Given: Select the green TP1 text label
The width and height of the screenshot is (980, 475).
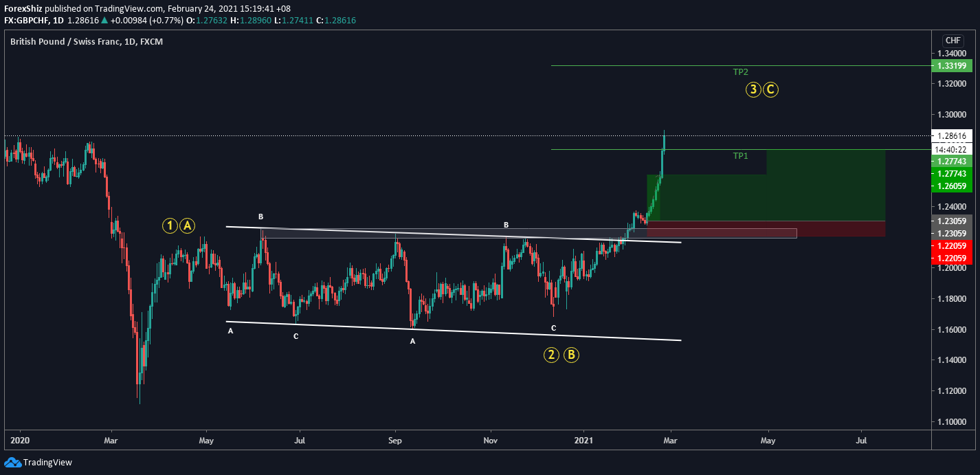Looking at the screenshot, I should [740, 156].
